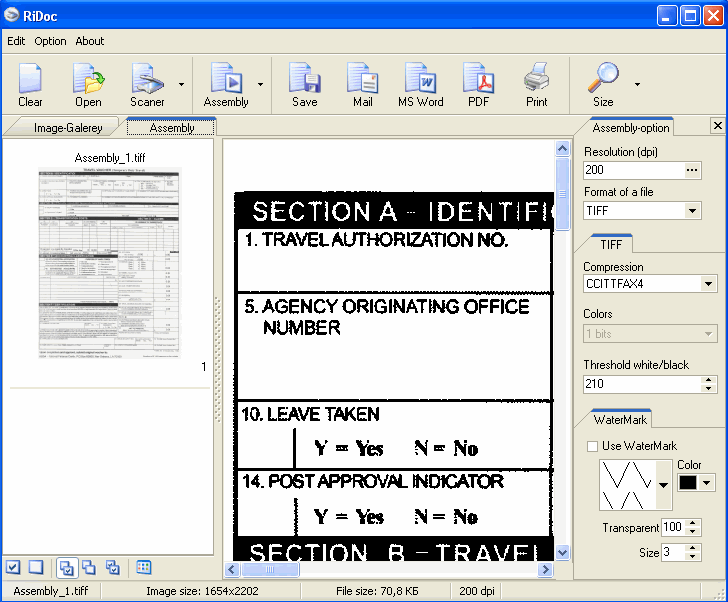Click the uncheck-all icon in bottom toolbar
Screen dimensions: 728x602
[x=36, y=567]
